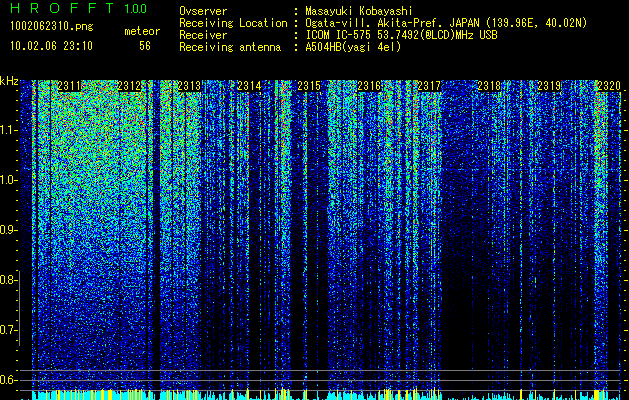Click the kHz axis unit label

(9, 81)
